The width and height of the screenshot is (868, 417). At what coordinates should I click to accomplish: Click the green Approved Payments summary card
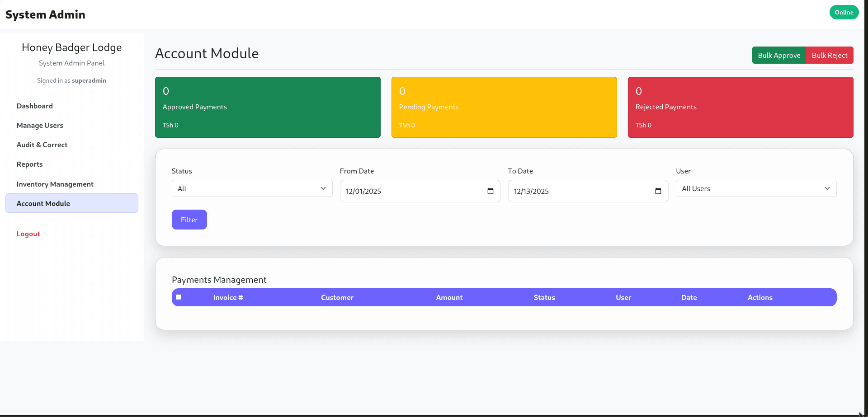268,107
